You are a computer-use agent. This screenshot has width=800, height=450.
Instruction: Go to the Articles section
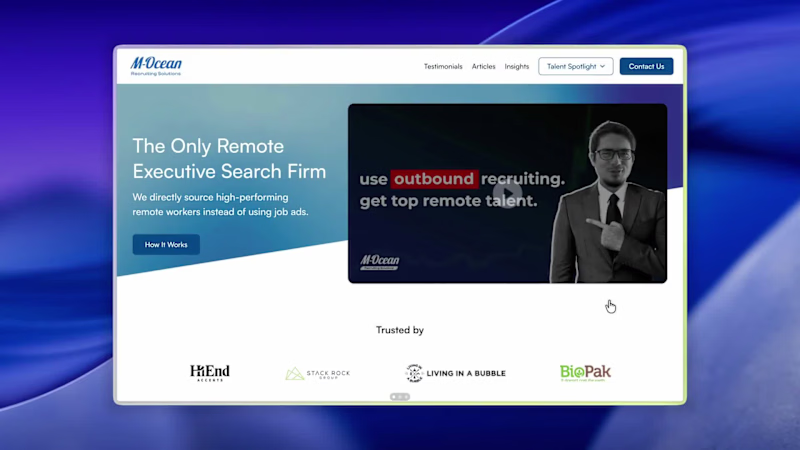click(x=483, y=66)
